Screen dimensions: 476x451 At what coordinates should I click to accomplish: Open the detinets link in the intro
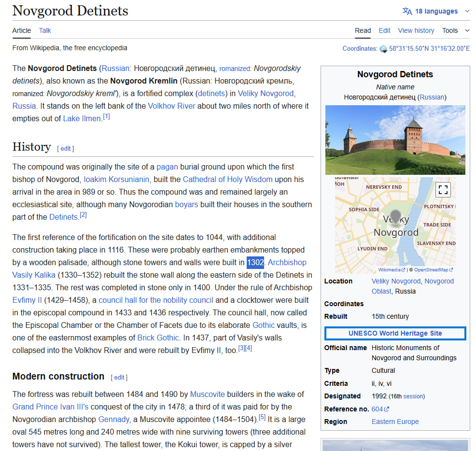tap(211, 94)
